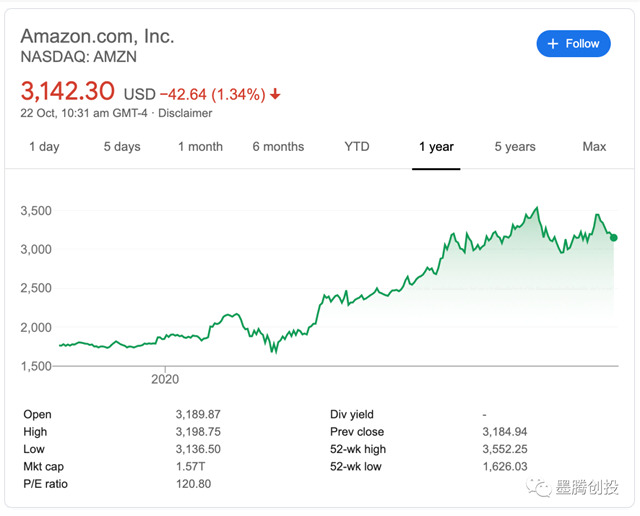Select the 1 year tab

[436, 147]
